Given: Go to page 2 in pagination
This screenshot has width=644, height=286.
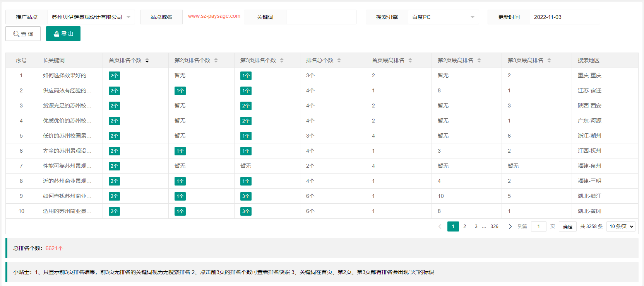Looking at the screenshot, I should pos(464,226).
